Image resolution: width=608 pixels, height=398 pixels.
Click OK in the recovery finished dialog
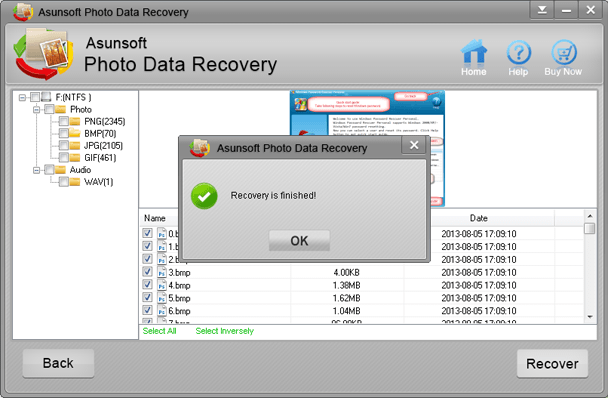299,241
